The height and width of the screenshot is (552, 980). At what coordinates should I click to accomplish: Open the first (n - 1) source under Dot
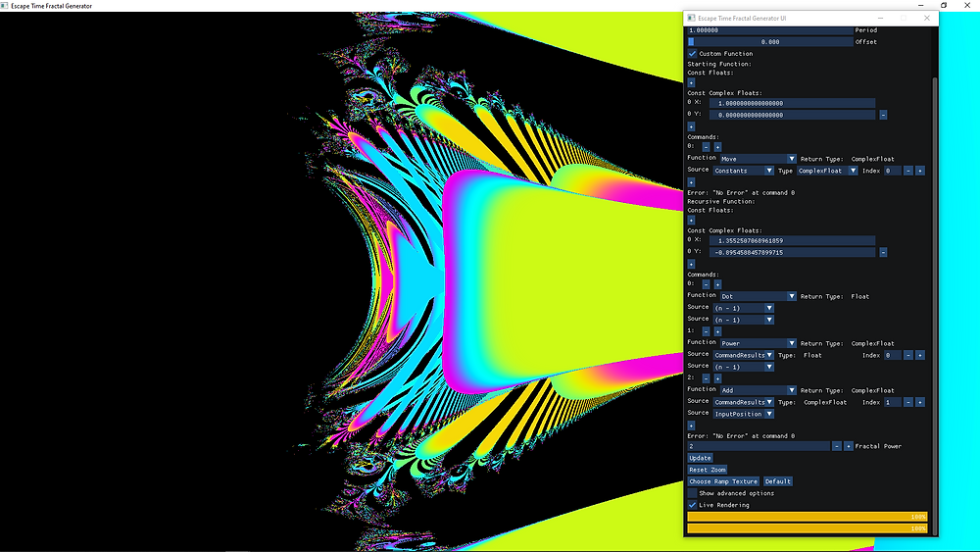coord(744,308)
